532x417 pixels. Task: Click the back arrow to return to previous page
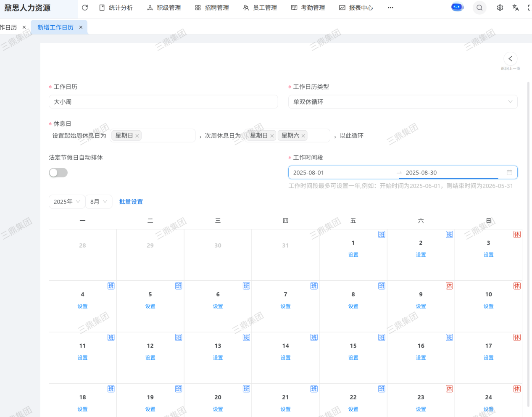point(510,59)
